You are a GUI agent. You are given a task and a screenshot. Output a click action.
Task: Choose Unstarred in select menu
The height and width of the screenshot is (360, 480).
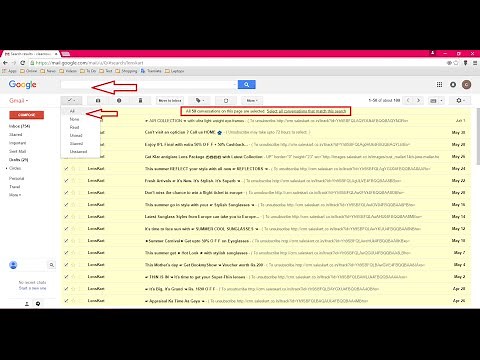78,152
